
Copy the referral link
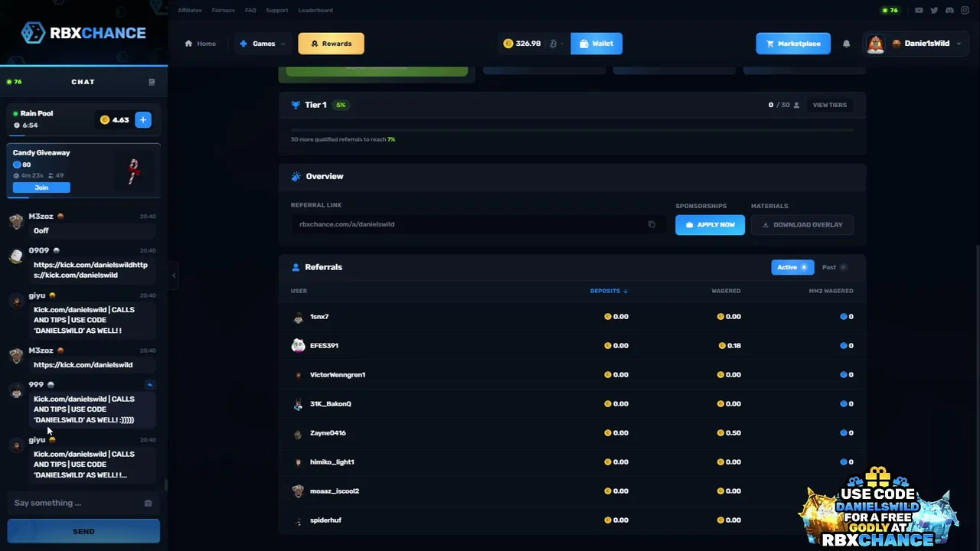click(x=652, y=224)
